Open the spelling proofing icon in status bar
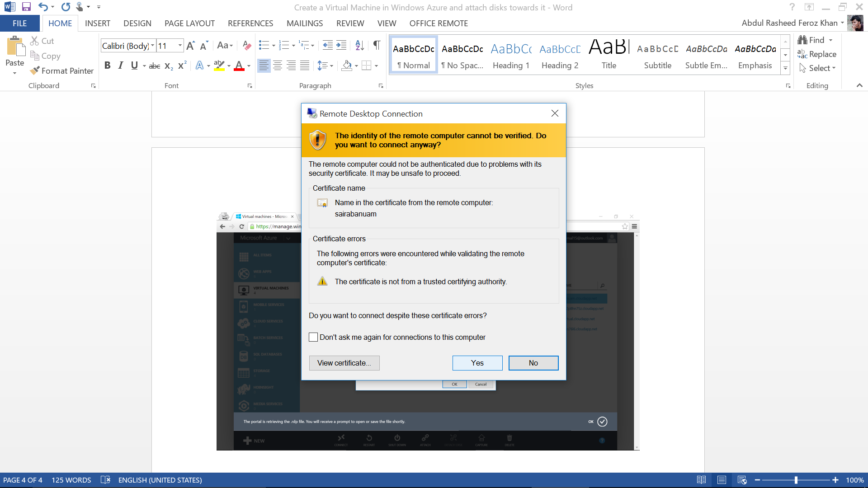 [x=105, y=480]
